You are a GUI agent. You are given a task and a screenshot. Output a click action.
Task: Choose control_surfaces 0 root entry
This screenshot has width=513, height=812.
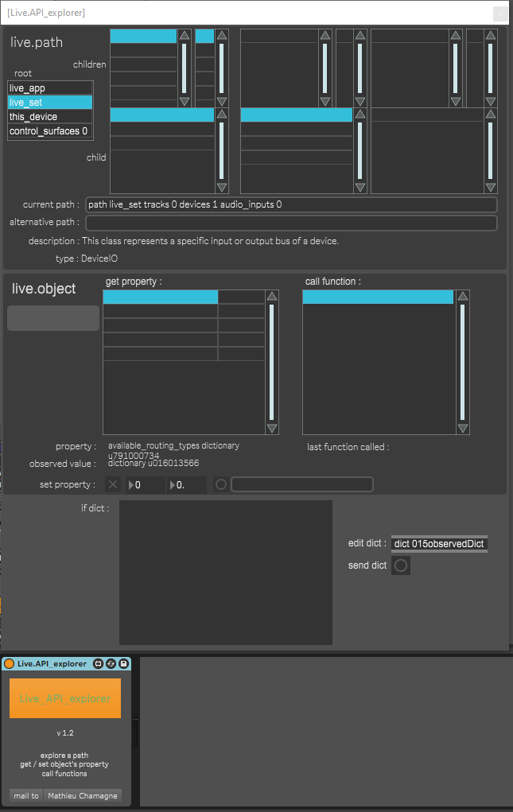[50, 131]
